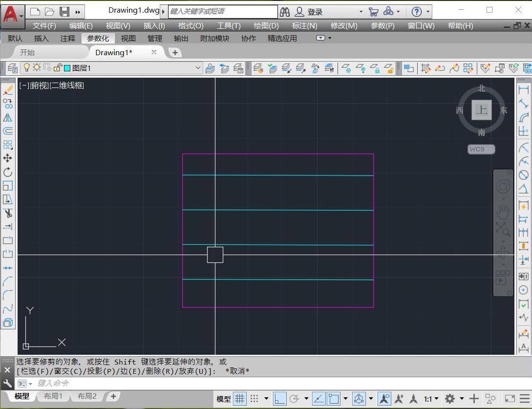Switch to the 参数化 ribbon tab
532x409 pixels.
(98, 38)
